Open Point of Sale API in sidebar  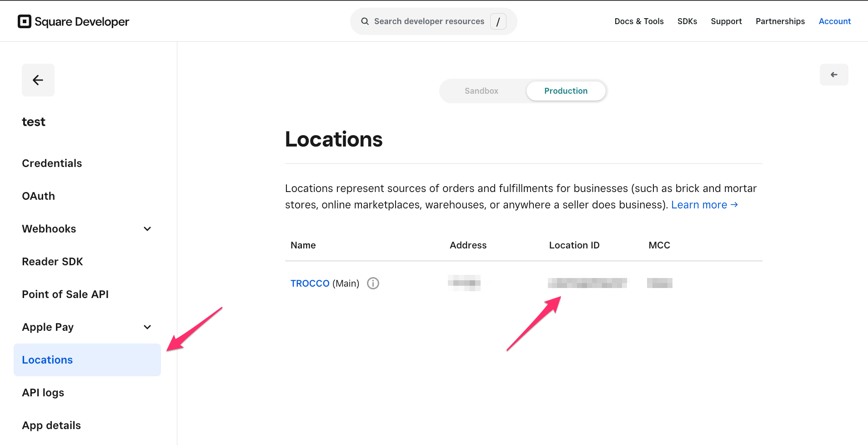click(65, 294)
